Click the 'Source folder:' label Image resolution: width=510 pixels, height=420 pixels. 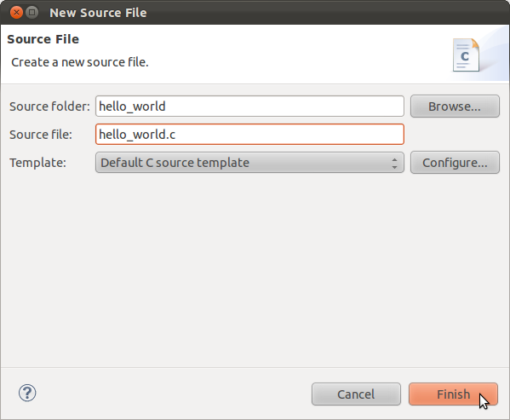click(x=49, y=106)
